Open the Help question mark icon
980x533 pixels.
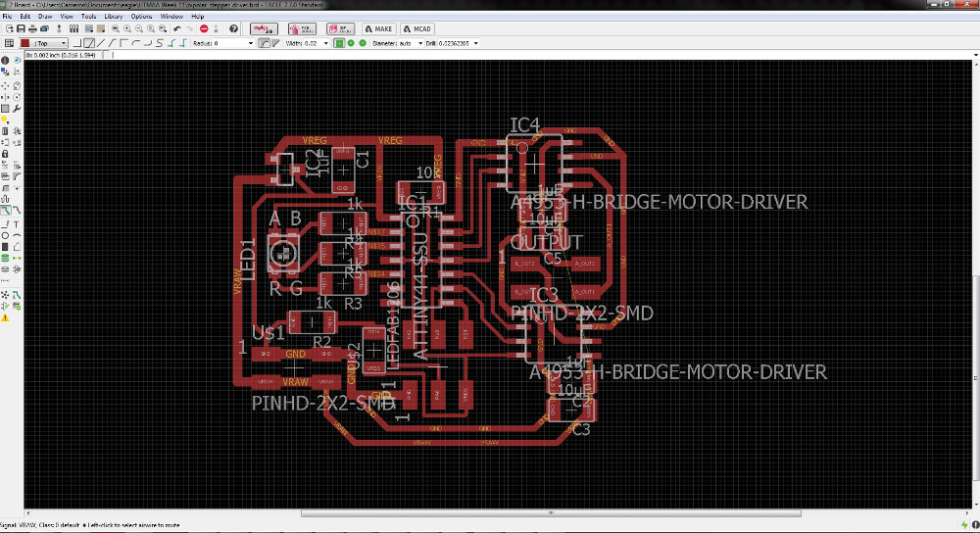(x=233, y=28)
